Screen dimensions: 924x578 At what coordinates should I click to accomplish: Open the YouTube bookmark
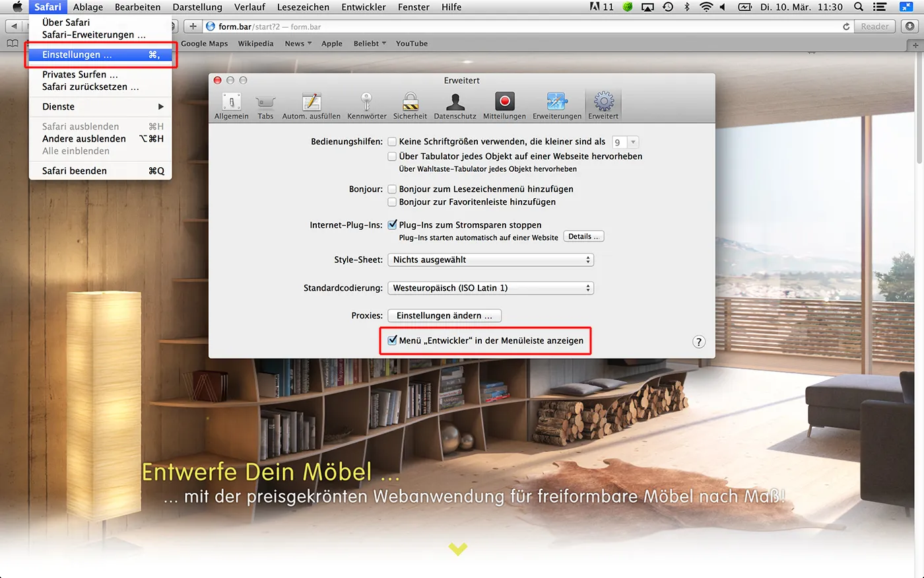(412, 44)
